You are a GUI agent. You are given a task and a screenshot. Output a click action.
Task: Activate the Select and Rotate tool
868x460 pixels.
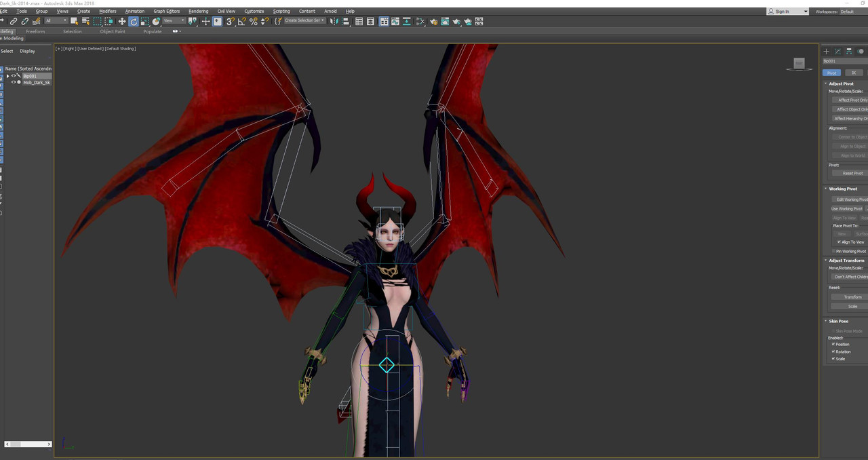(134, 22)
